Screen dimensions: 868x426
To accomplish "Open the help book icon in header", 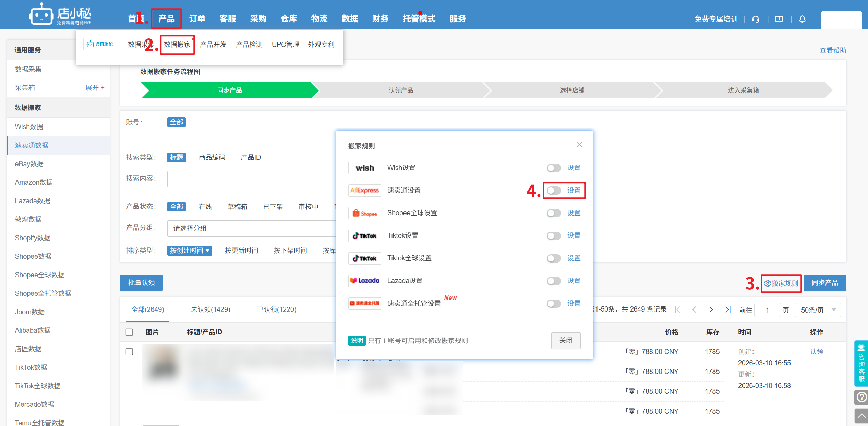I will pos(779,19).
